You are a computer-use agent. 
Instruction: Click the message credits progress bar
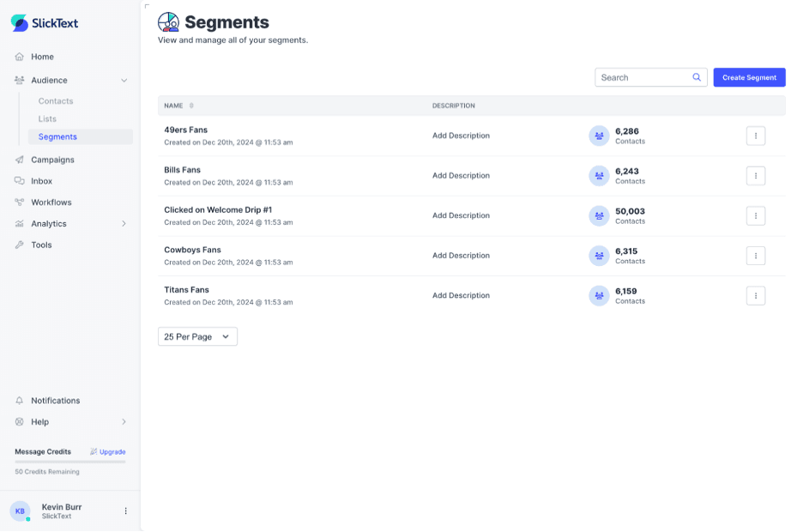(x=69, y=462)
